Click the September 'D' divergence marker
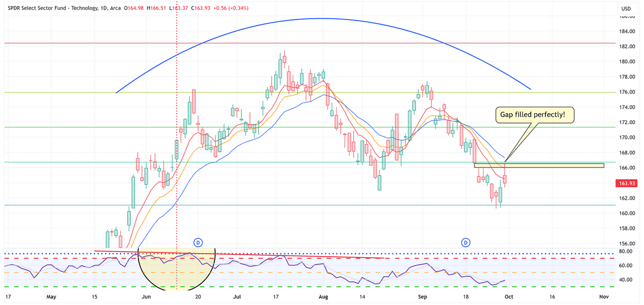Screen dimensions: 644x305 click(x=465, y=242)
